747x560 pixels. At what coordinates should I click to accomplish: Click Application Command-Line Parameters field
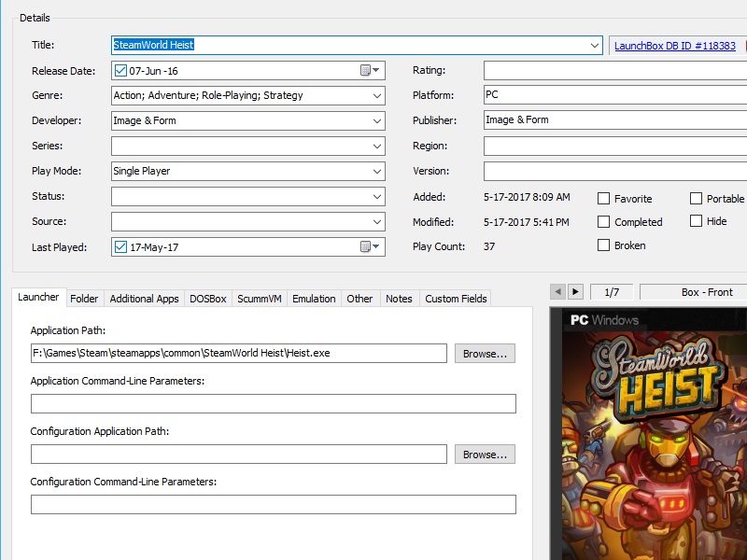point(274,404)
